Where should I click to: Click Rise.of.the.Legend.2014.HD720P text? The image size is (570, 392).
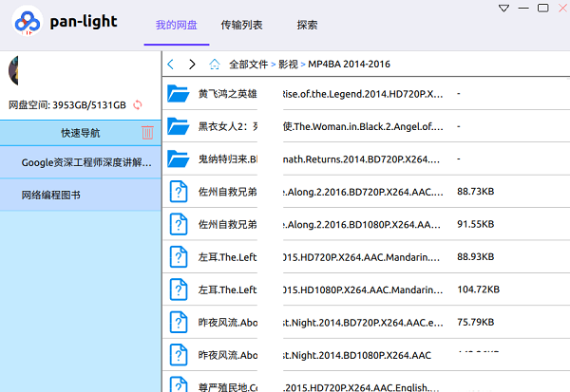[363, 94]
